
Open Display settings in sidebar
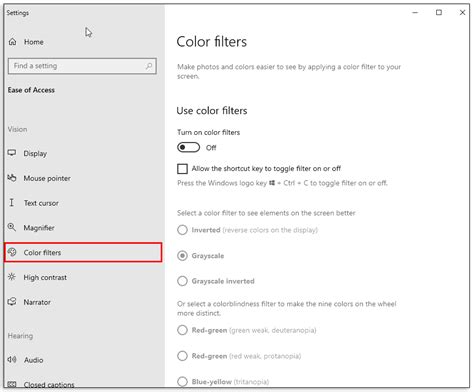[35, 154]
